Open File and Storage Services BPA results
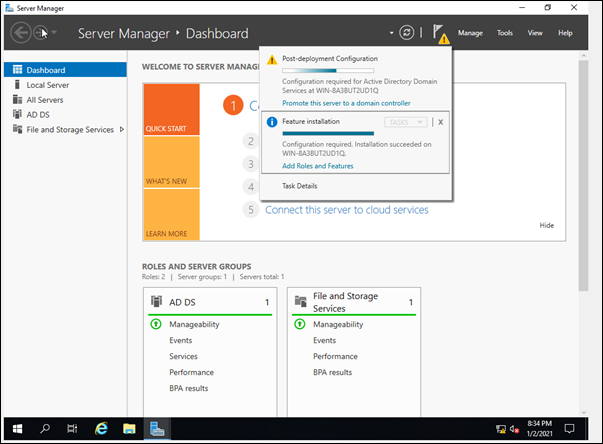This screenshot has height=444, width=603. click(332, 372)
